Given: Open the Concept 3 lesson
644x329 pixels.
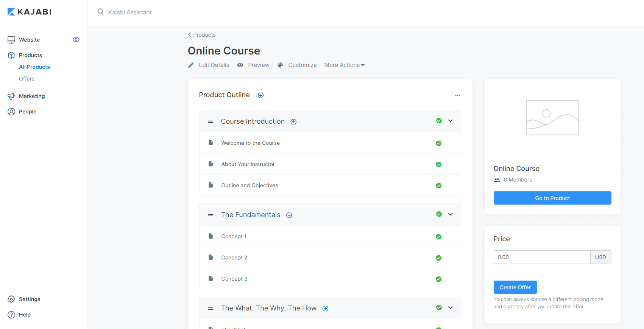Looking at the screenshot, I should [x=234, y=279].
